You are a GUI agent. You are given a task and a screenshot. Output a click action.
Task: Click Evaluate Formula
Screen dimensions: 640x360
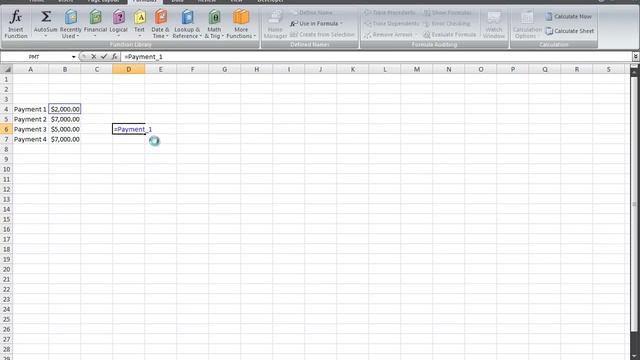coord(450,35)
